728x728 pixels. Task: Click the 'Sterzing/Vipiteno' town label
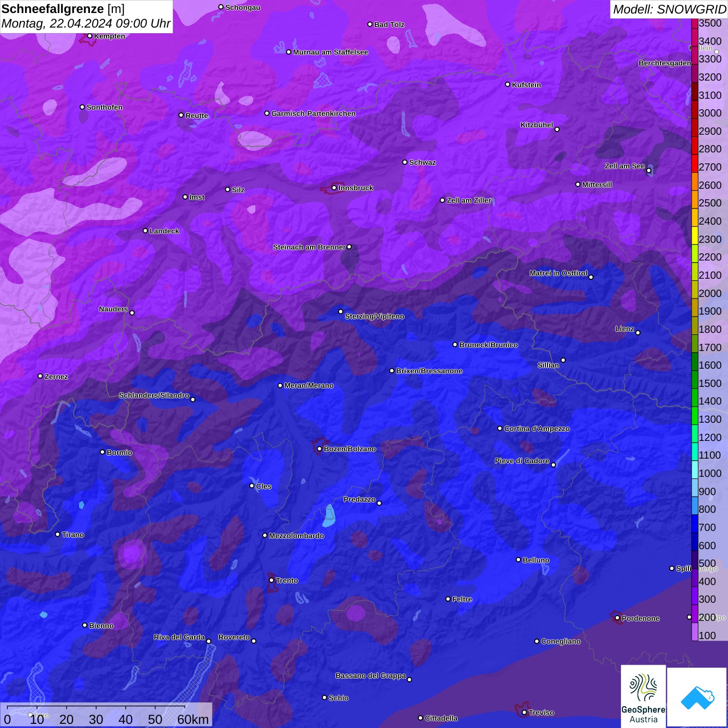tap(374, 316)
